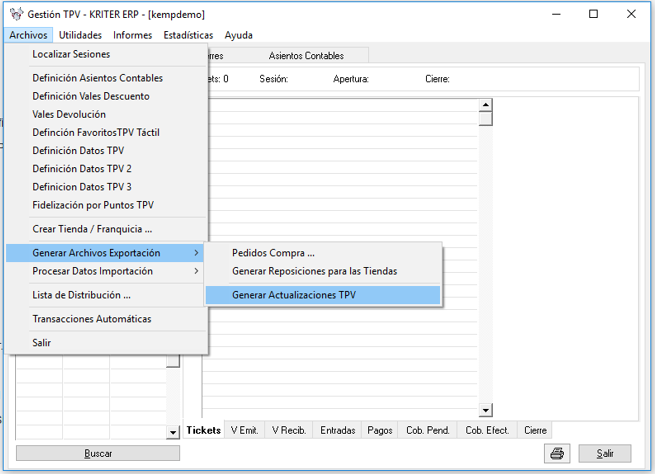Switch to the Asientos Contables tab
The height and width of the screenshot is (474, 655).
click(x=306, y=56)
